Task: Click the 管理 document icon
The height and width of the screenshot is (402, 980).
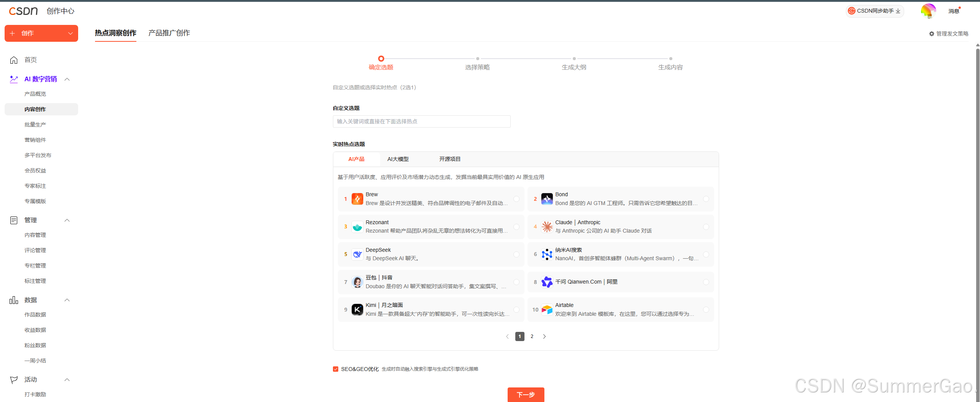Action: [14, 220]
